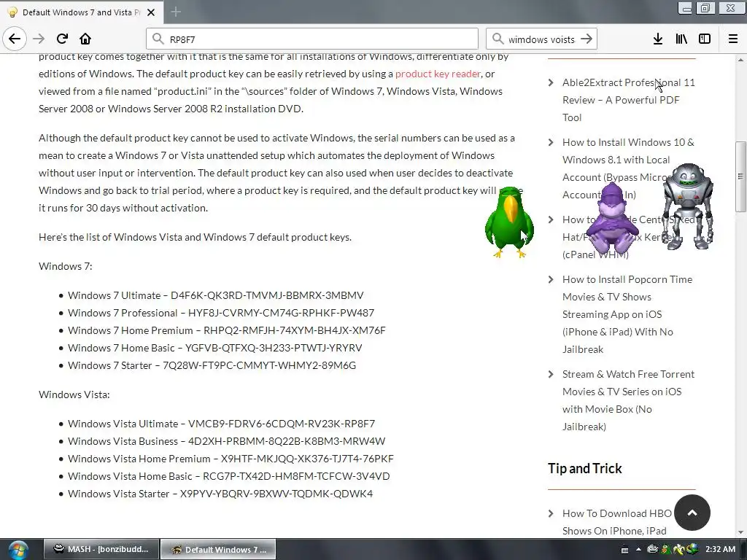This screenshot has width=747, height=560.
Task: Click the 'Windows Vista:' subheading text
Action: pyautogui.click(x=74, y=394)
